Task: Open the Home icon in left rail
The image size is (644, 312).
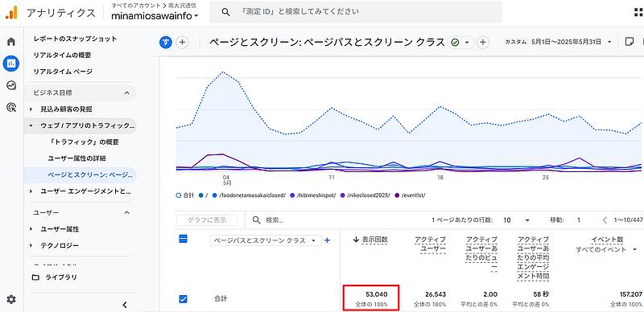Action: pyautogui.click(x=11, y=42)
